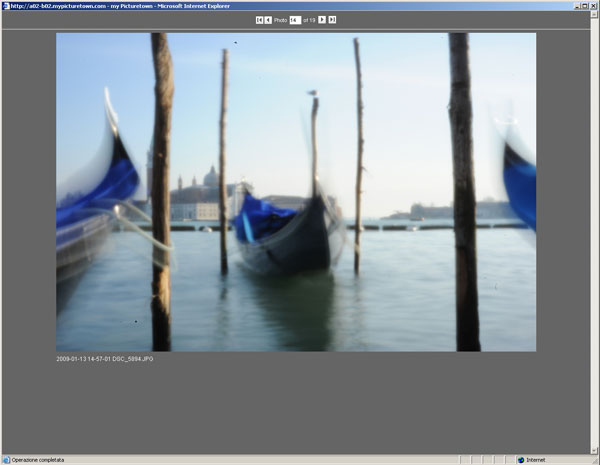Click the Internet zone status bar indicator
This screenshot has width=600, height=465.
tap(532, 460)
